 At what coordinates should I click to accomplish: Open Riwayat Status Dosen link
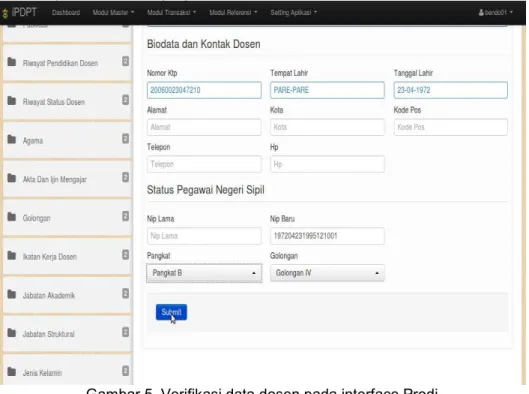54,102
